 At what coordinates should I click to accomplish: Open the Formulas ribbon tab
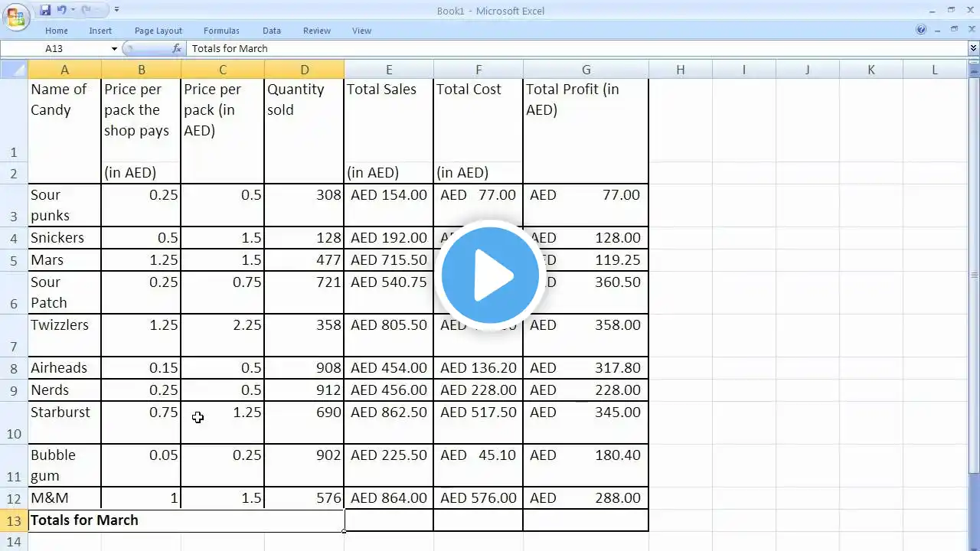(221, 31)
